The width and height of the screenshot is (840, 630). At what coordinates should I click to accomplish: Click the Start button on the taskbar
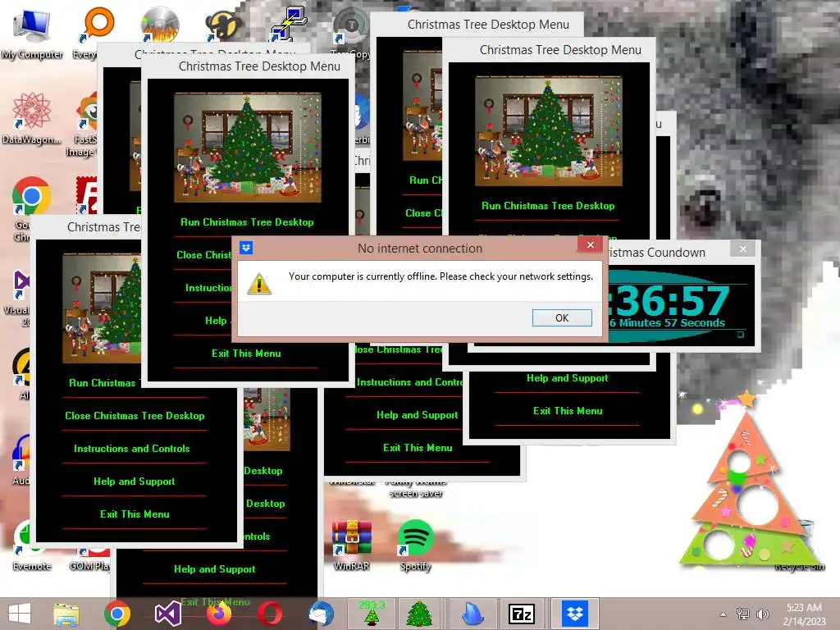pos(20,614)
